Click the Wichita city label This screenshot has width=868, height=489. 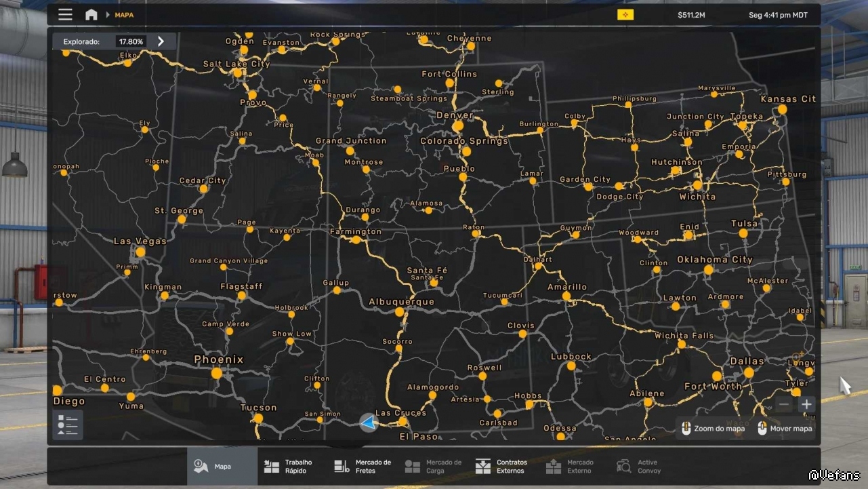697,197
